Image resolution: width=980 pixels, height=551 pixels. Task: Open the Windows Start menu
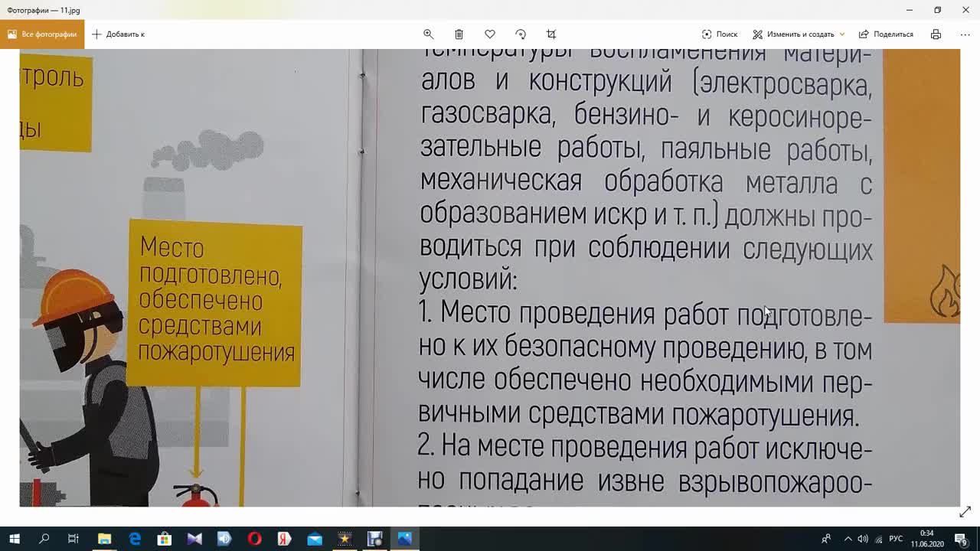point(14,539)
